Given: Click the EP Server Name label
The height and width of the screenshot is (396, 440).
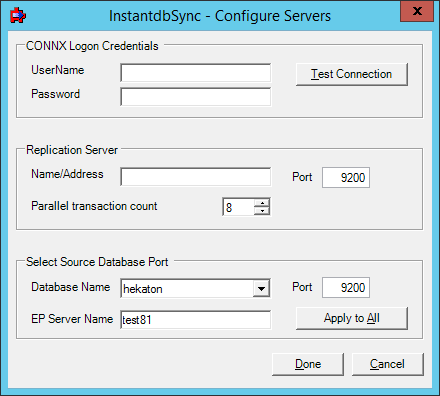Looking at the screenshot, I should pos(72,319).
